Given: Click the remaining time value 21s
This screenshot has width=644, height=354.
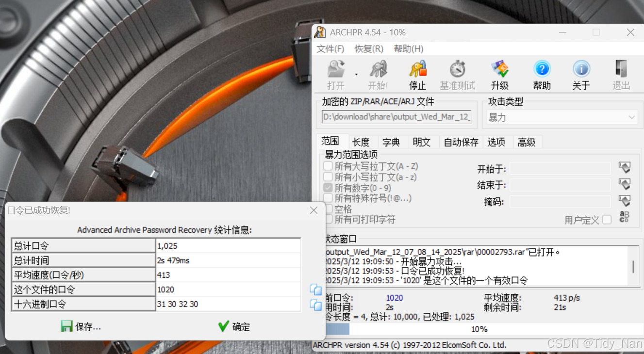Looking at the screenshot, I should 560,307.
